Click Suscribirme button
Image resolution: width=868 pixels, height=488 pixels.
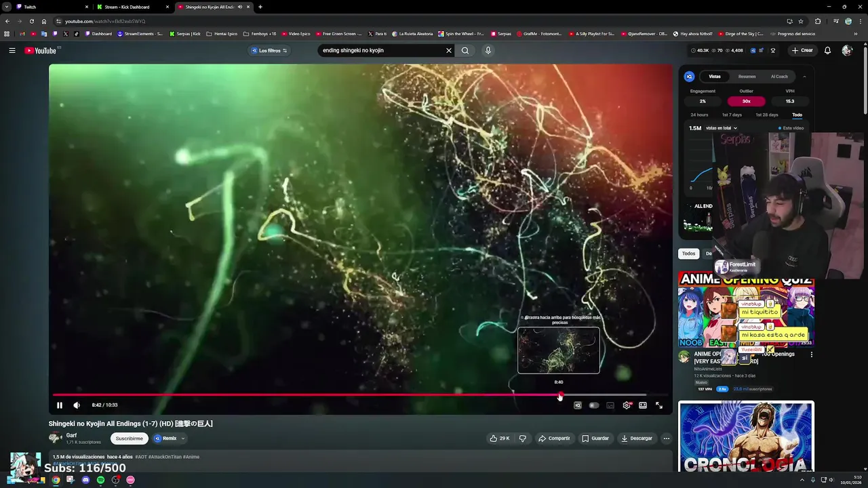click(x=129, y=439)
